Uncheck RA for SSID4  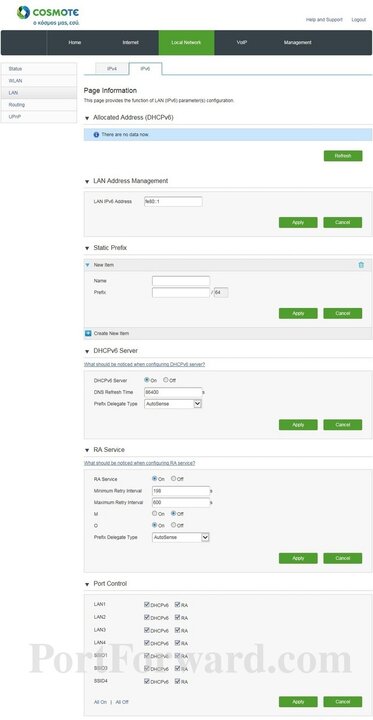(x=178, y=681)
